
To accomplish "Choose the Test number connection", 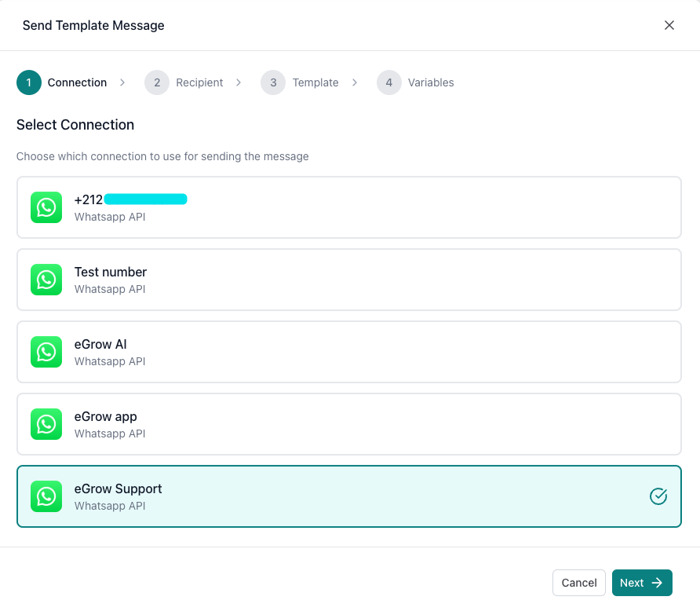I will (x=348, y=280).
